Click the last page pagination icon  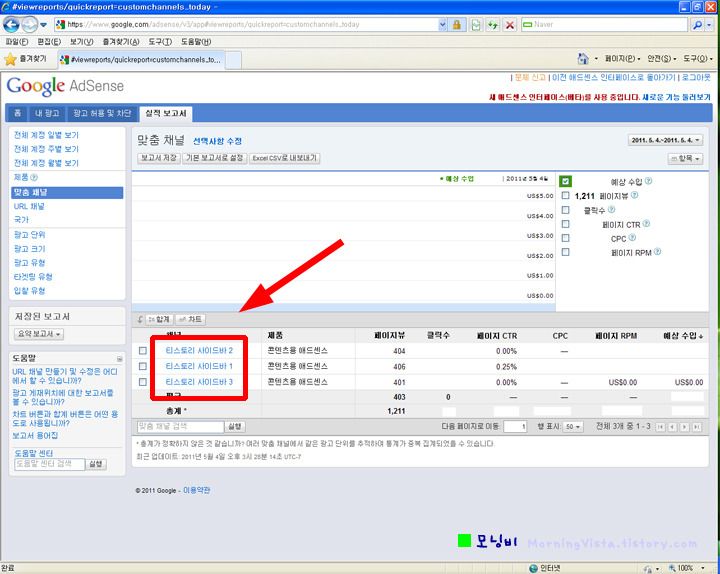697,427
